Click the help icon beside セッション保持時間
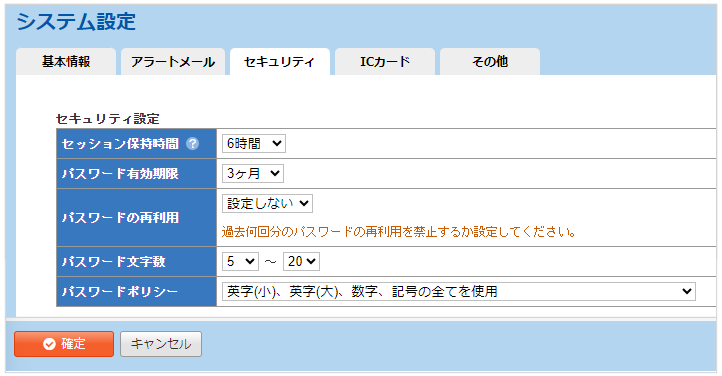The height and width of the screenshot is (376, 722). pos(192,144)
